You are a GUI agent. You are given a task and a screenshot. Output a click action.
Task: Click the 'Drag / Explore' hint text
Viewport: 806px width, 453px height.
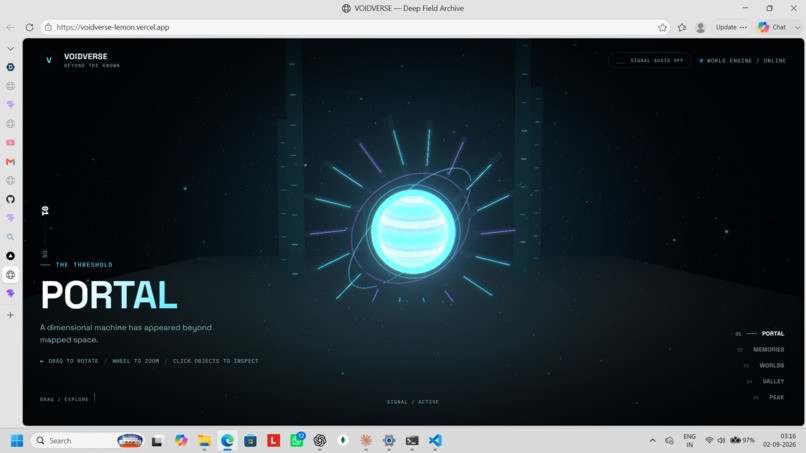64,399
